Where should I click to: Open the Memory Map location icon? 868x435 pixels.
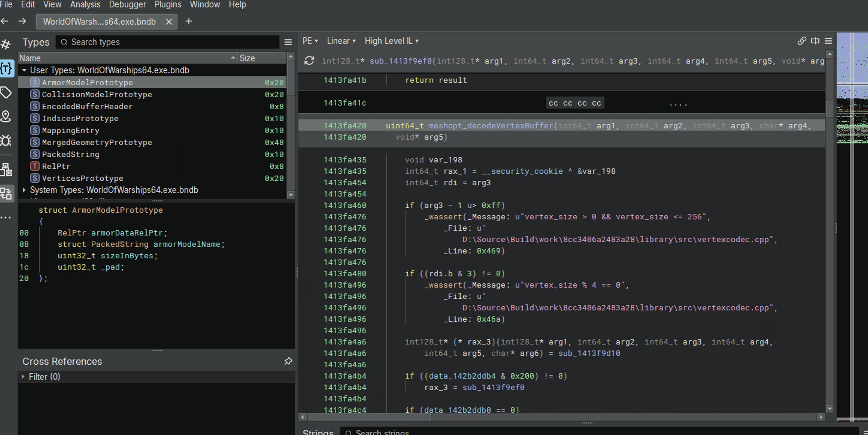pyautogui.click(x=6, y=117)
